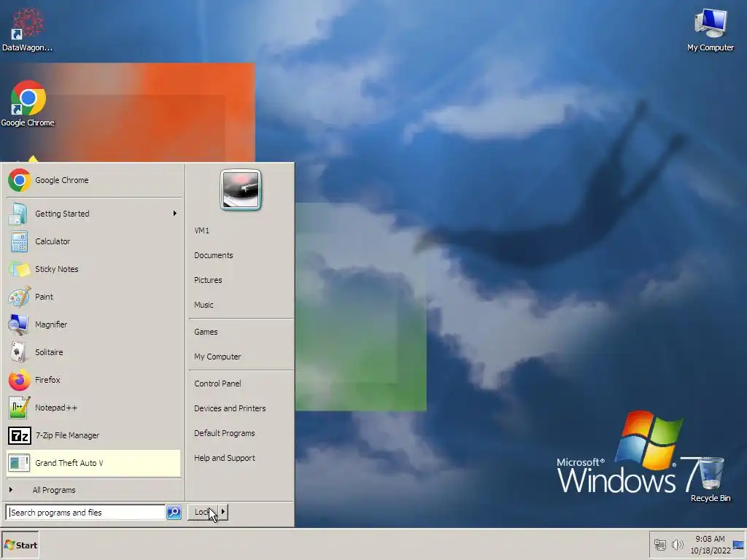This screenshot has height=560, width=747.
Task: Select My Computer desktop icon
Action: pos(711,29)
